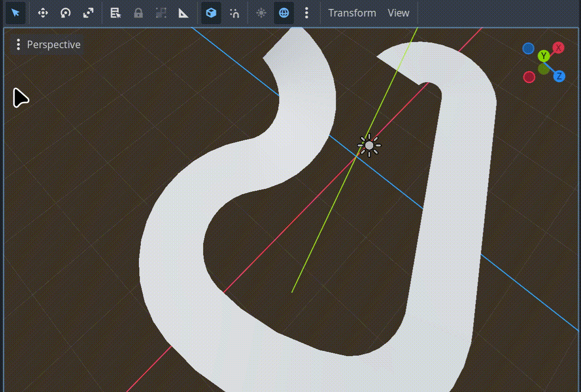Image resolution: width=581 pixels, height=392 pixels.
Task: Click the red X axis on gizmo
Action: click(559, 48)
